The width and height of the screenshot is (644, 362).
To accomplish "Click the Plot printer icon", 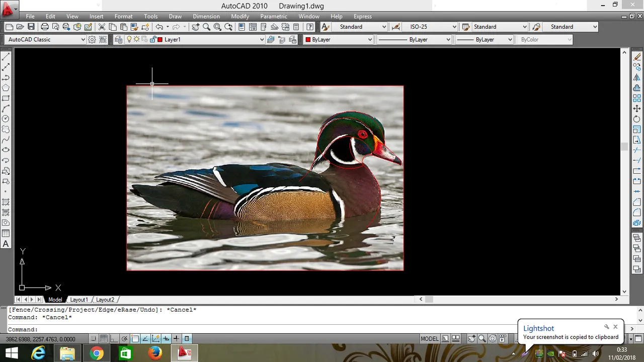I will [x=45, y=27].
